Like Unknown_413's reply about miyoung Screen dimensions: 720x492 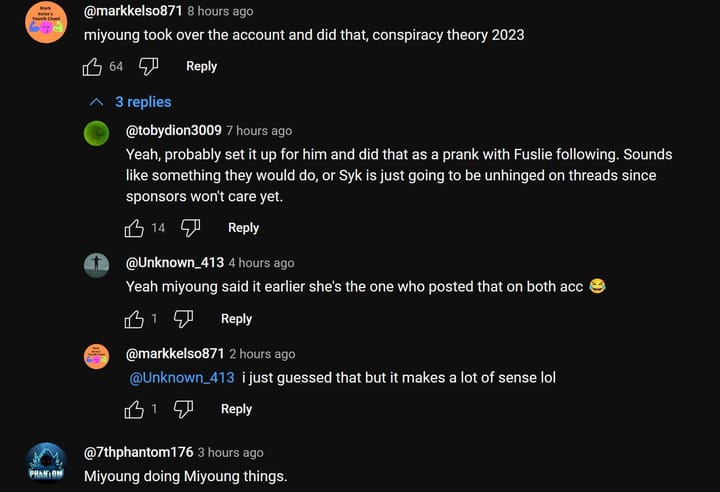click(x=134, y=319)
